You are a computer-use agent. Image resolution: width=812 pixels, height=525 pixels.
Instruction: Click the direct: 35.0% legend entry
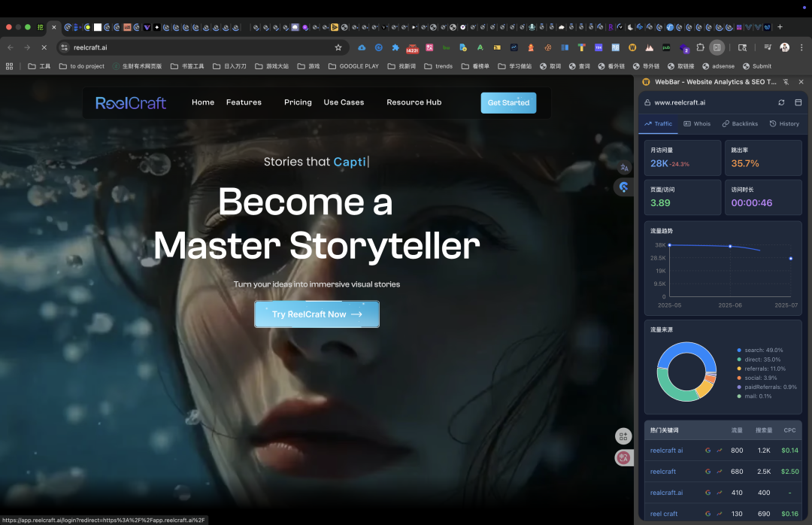coord(759,360)
